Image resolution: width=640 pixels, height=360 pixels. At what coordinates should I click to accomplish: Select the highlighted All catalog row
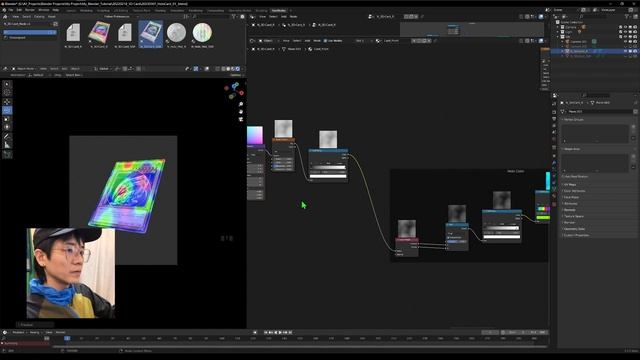pyautogui.click(x=30, y=32)
